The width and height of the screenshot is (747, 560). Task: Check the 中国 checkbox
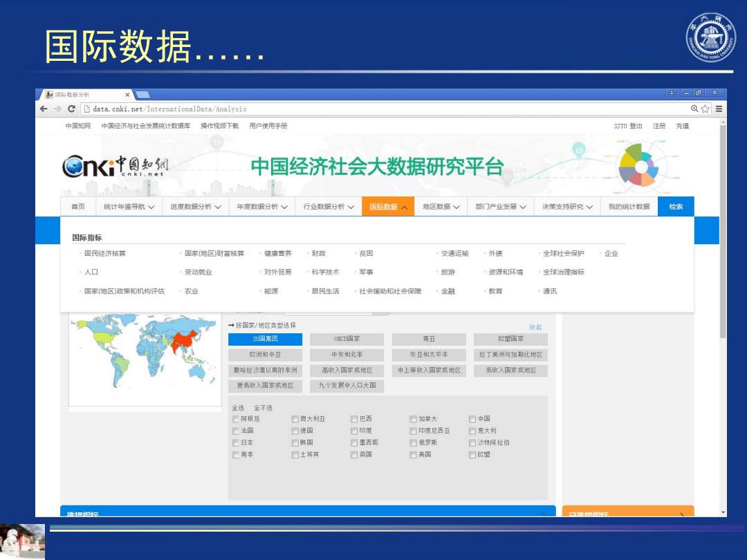click(472, 419)
